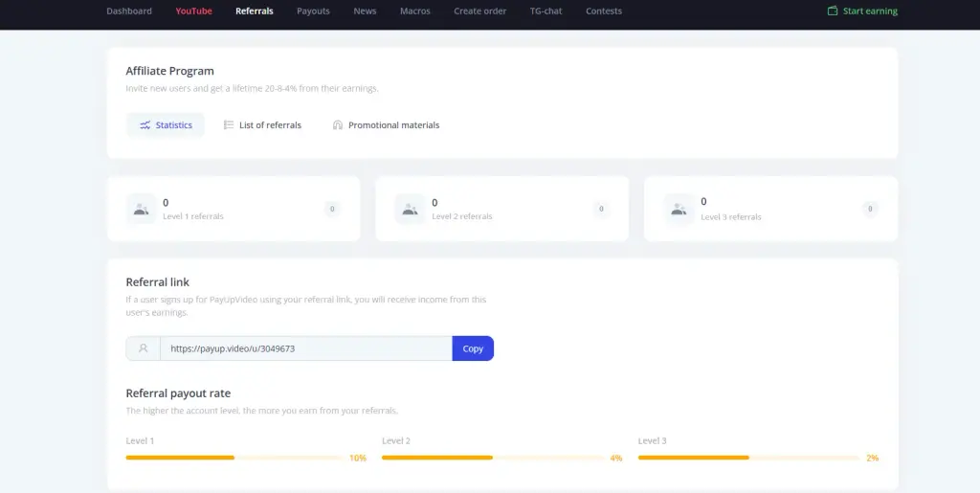
Task: Click the Referral link heading
Action: click(158, 281)
